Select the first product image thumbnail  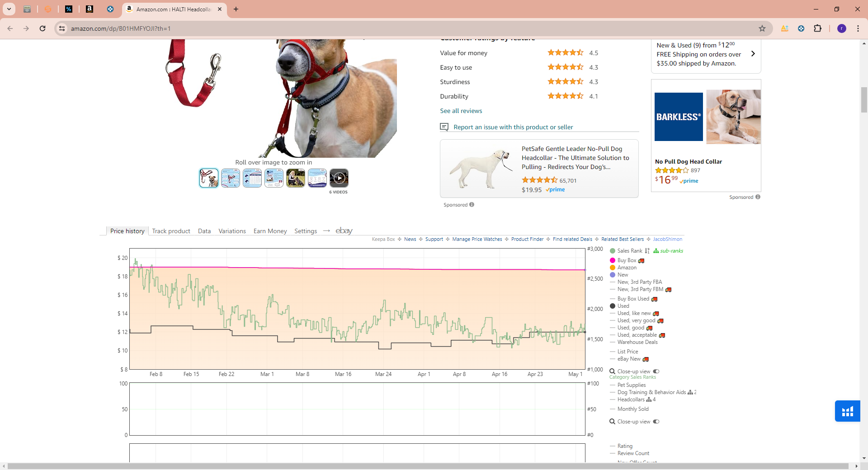point(209,178)
